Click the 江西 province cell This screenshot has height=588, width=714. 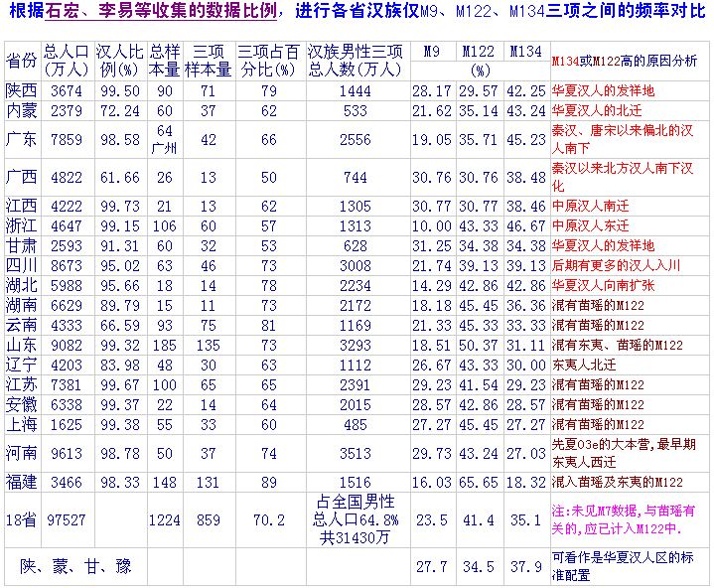tap(21, 206)
